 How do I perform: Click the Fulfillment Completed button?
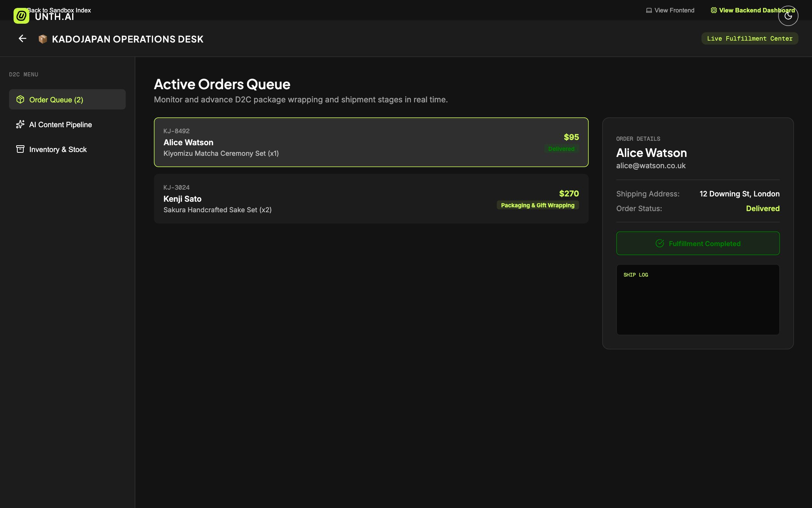tap(698, 243)
